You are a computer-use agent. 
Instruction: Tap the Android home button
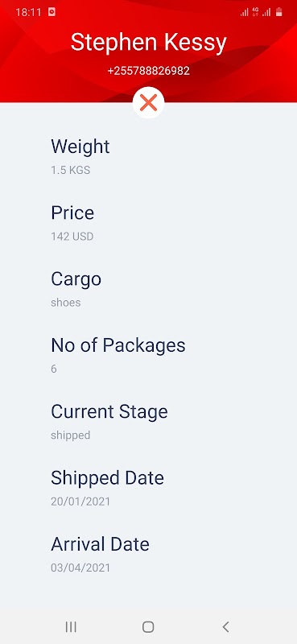tap(148, 626)
